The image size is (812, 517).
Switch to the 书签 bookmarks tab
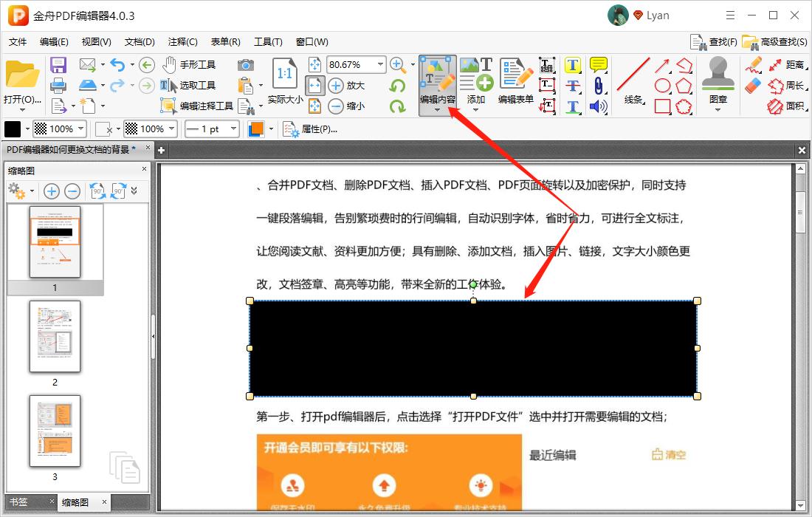click(18, 501)
